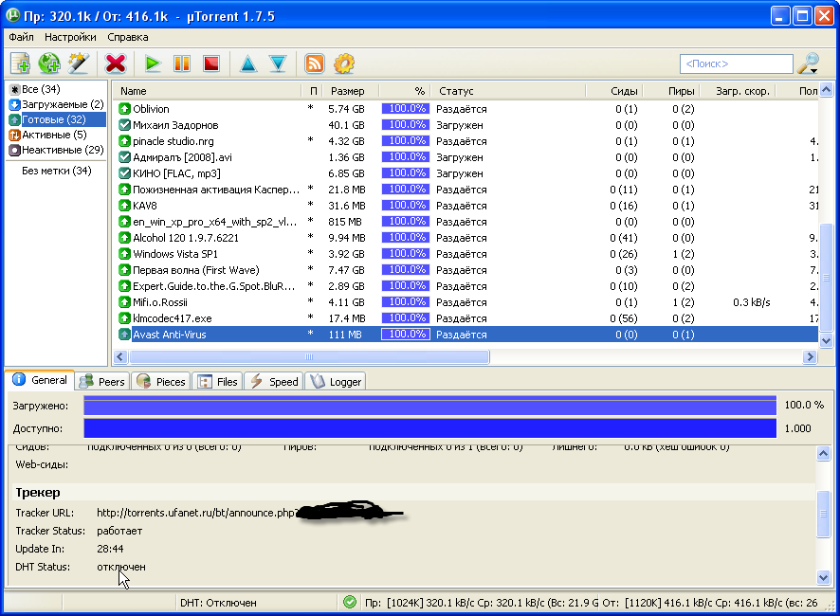This screenshot has height=616, width=840.
Task: Remove the torrent using the red X icon
Action: point(115,63)
